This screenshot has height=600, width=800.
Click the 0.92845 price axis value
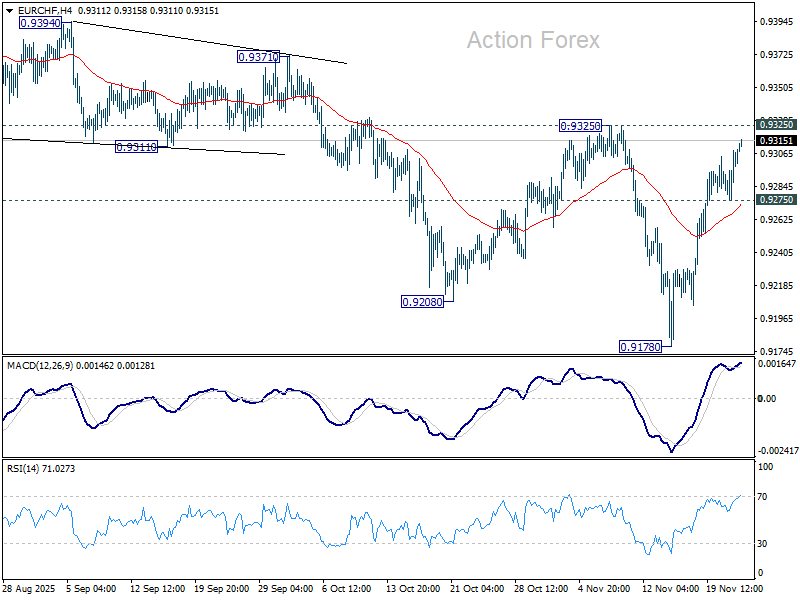(777, 187)
